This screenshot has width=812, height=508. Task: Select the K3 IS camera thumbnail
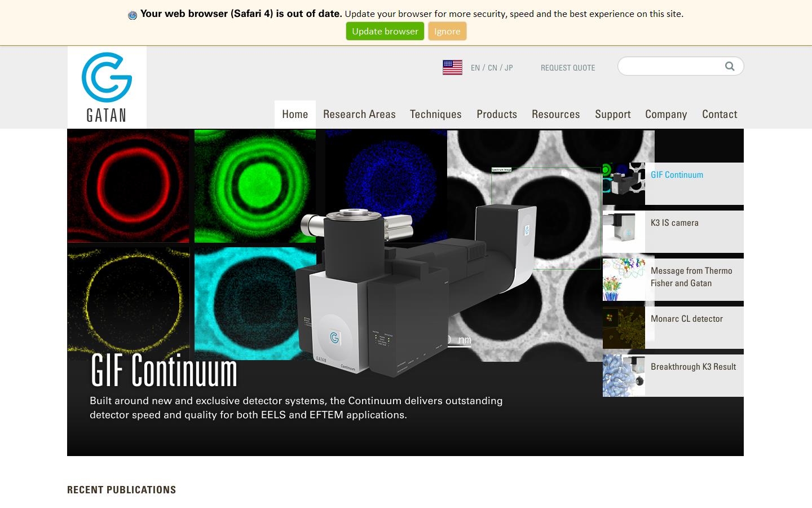click(624, 231)
